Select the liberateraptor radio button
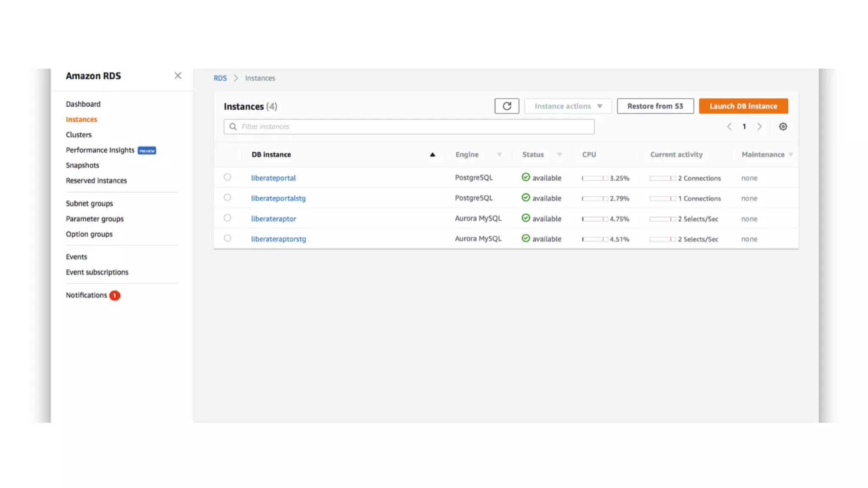The width and height of the screenshot is (868, 488). pyautogui.click(x=228, y=218)
